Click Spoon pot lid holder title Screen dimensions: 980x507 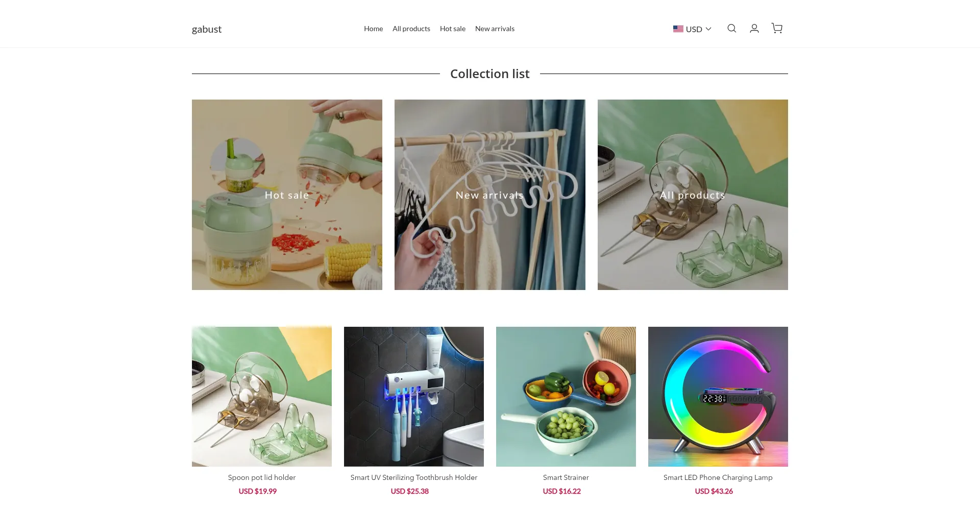262,477
